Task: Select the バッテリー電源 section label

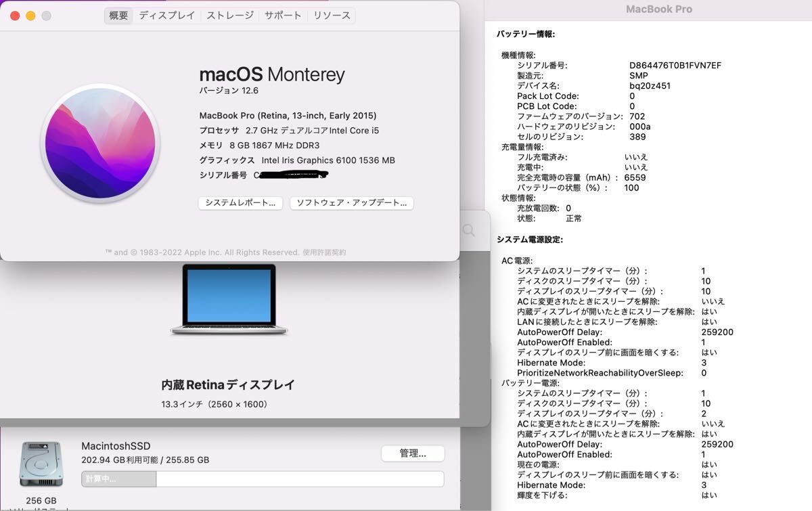Action: click(x=531, y=383)
